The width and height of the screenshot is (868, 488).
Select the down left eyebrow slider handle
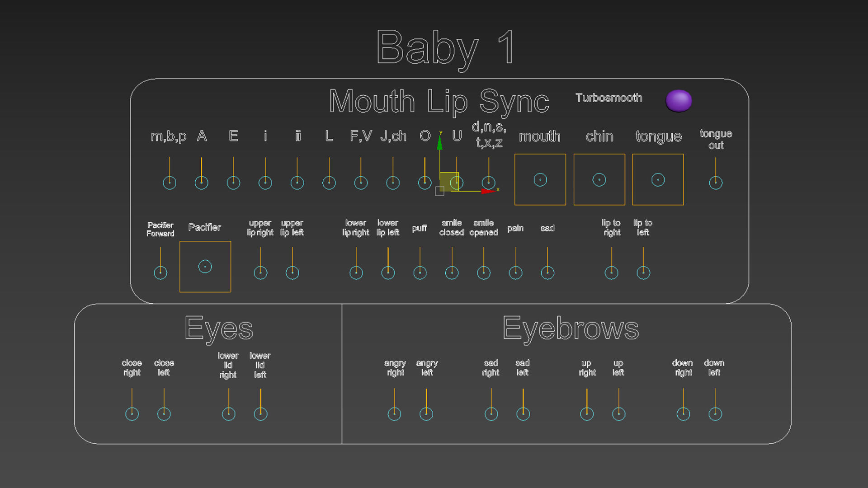pos(715,414)
